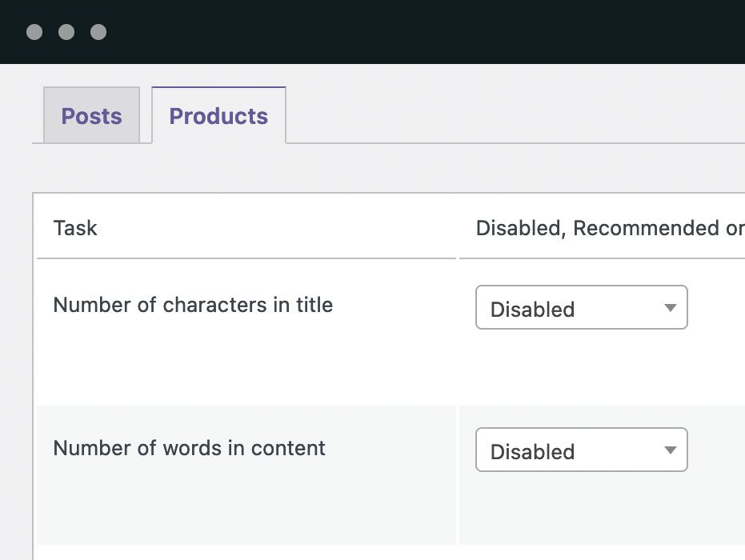
Task: Click the Posts tab label text
Action: click(90, 116)
